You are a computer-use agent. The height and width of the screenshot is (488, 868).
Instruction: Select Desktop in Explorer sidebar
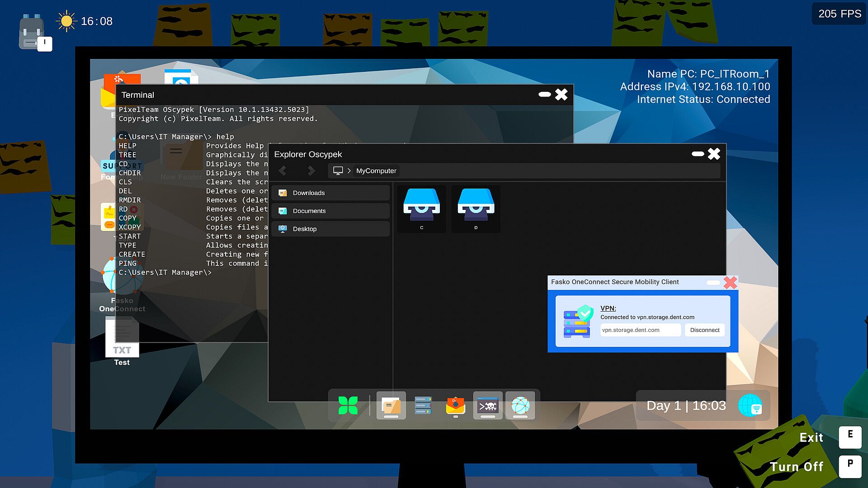pyautogui.click(x=330, y=229)
